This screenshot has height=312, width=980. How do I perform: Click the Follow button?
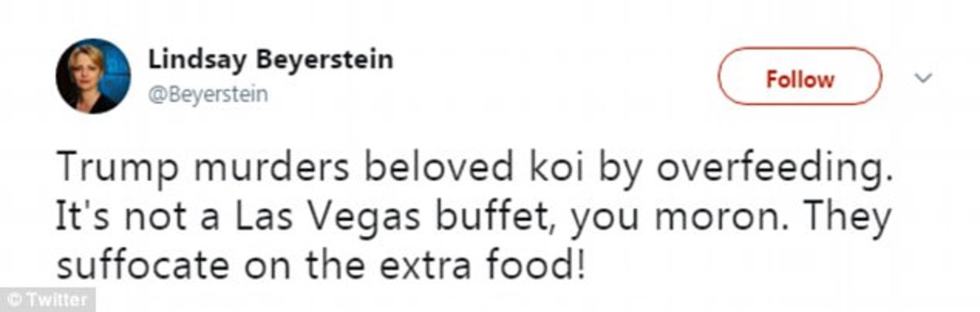[800, 80]
